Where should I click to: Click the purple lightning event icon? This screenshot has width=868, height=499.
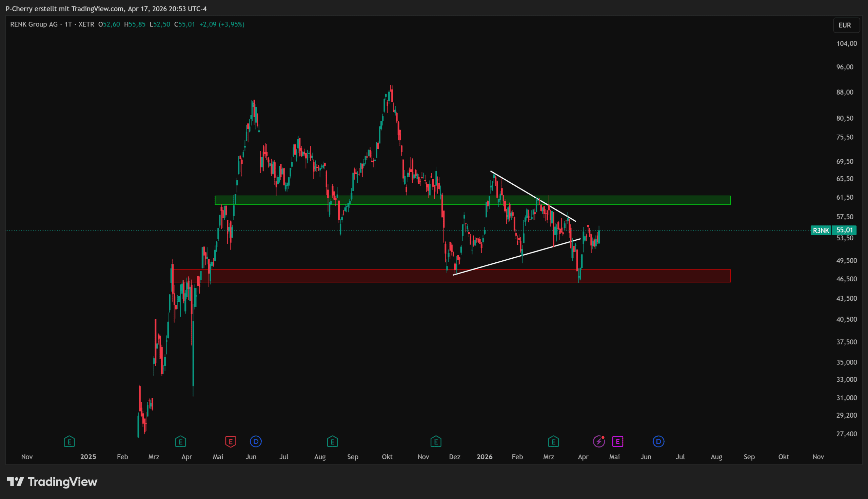click(599, 441)
